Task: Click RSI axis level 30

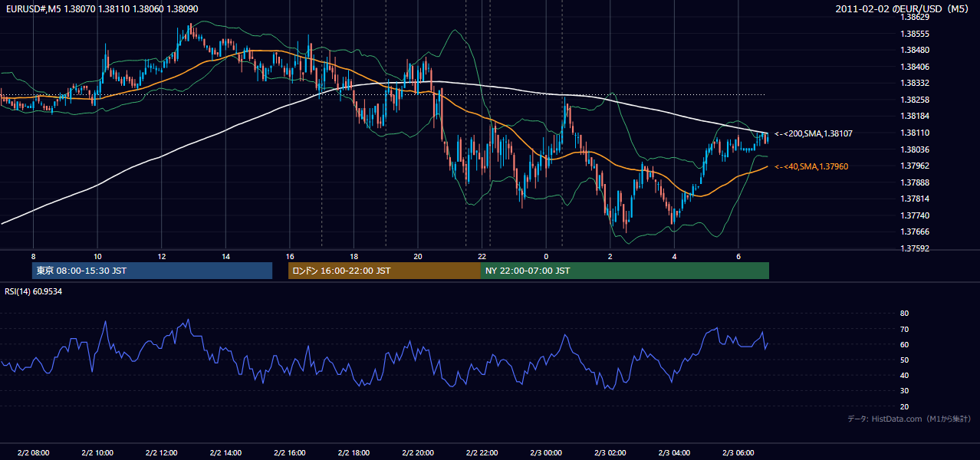Action: (x=905, y=391)
